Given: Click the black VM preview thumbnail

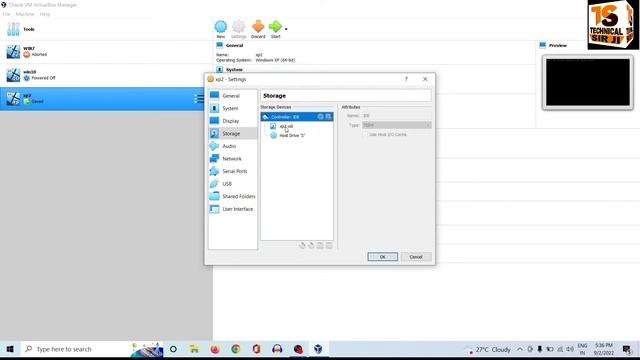Looking at the screenshot, I should click(588, 82).
